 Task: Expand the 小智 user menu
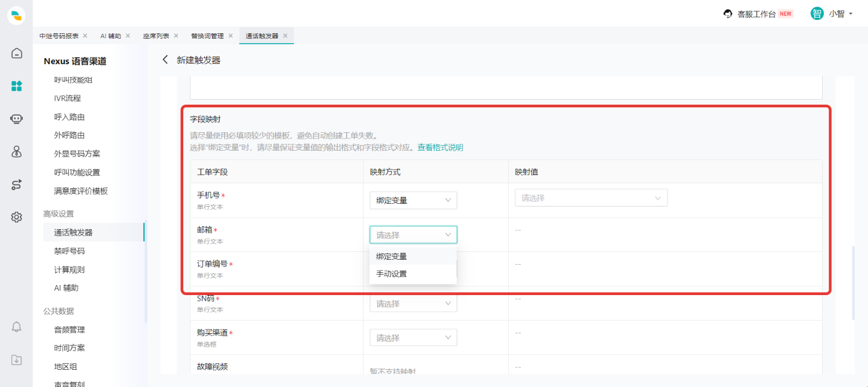pyautogui.click(x=841, y=14)
